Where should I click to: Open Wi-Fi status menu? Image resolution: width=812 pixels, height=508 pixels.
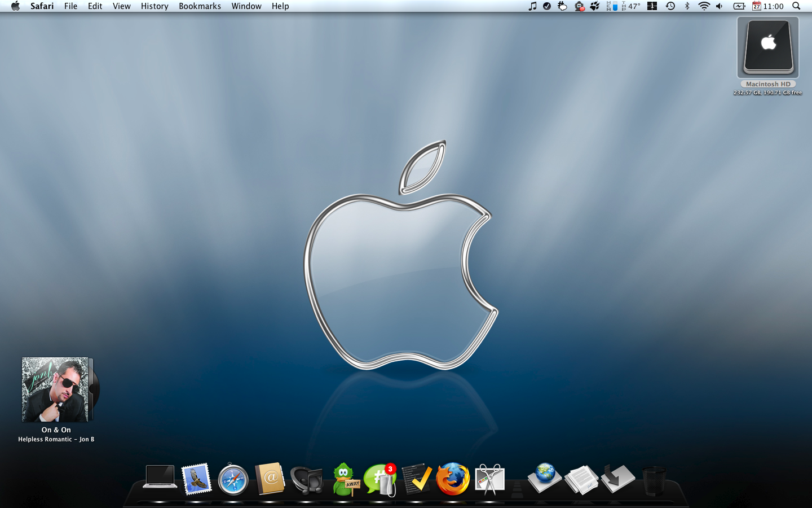[x=704, y=6]
